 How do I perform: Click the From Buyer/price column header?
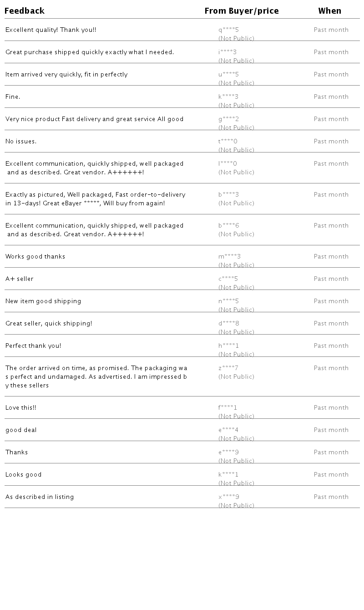point(242,11)
